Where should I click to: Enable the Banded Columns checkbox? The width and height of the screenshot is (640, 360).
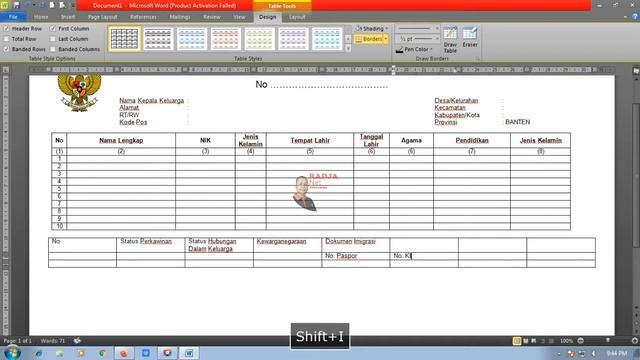[x=53, y=49]
